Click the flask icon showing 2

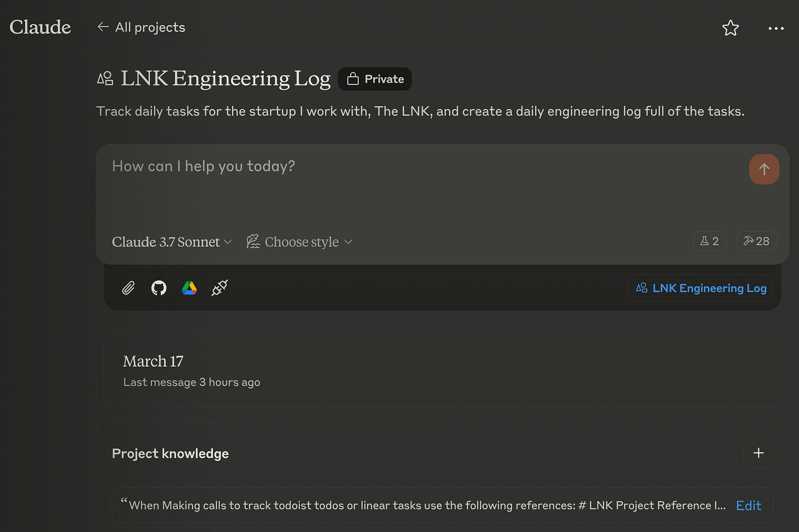[710, 241]
